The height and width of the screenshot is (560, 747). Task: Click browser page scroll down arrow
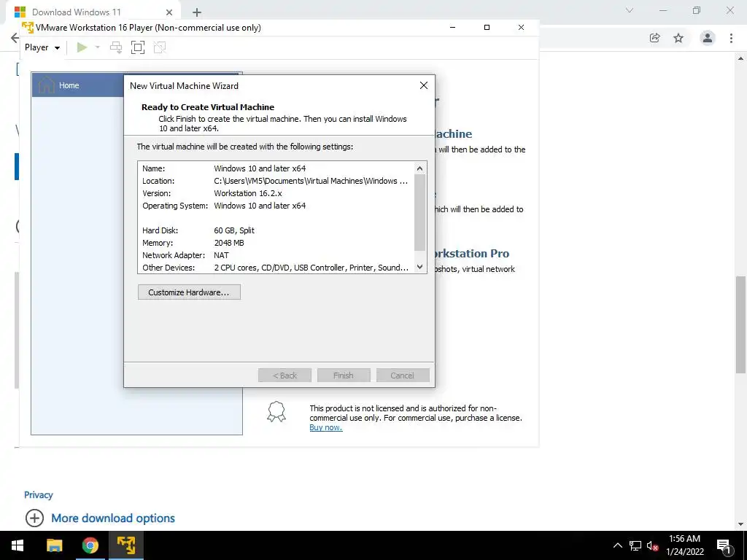(741, 524)
